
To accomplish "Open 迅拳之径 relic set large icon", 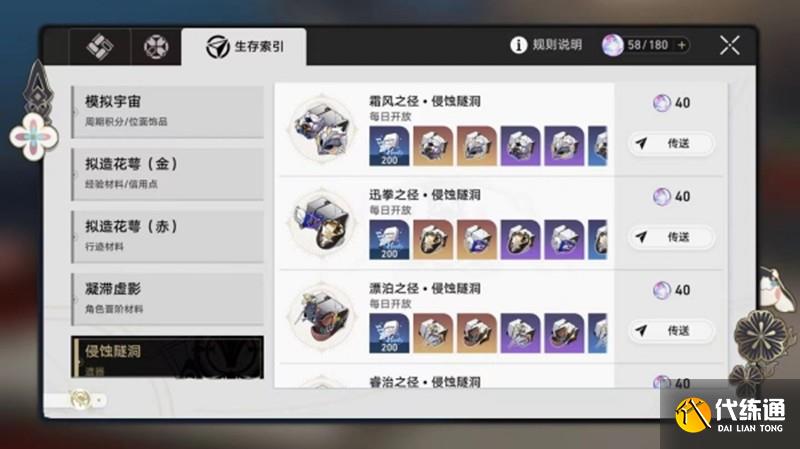I will [322, 223].
